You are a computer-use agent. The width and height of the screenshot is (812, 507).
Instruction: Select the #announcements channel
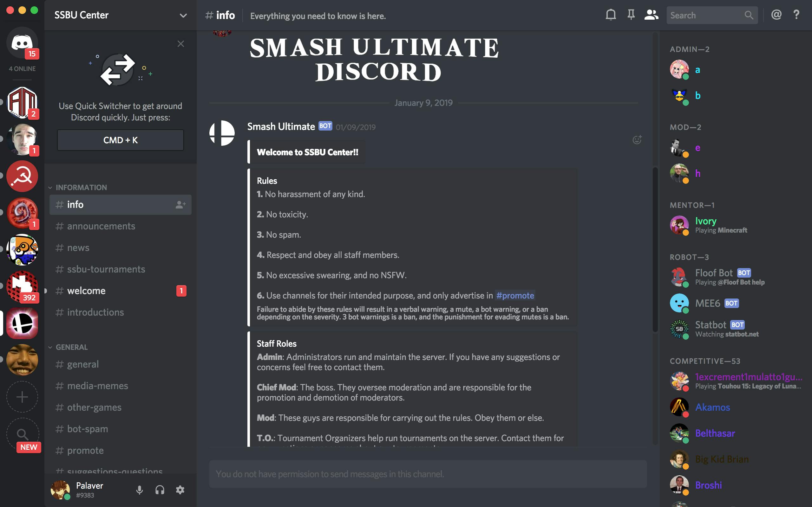(101, 226)
